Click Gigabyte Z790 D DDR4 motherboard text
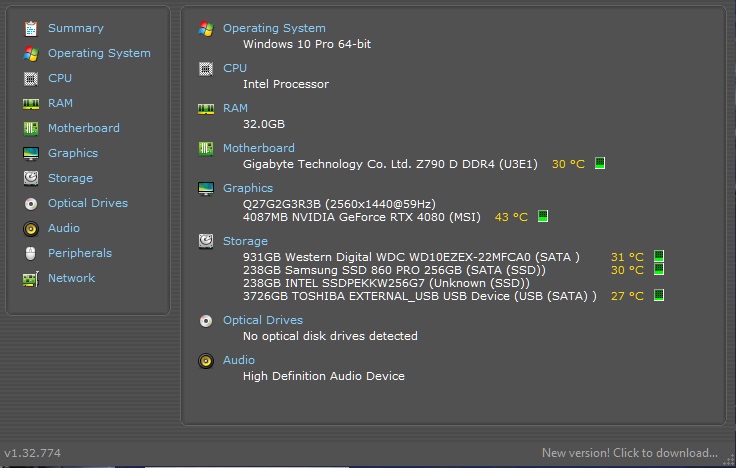The height and width of the screenshot is (468, 736). tap(390, 164)
